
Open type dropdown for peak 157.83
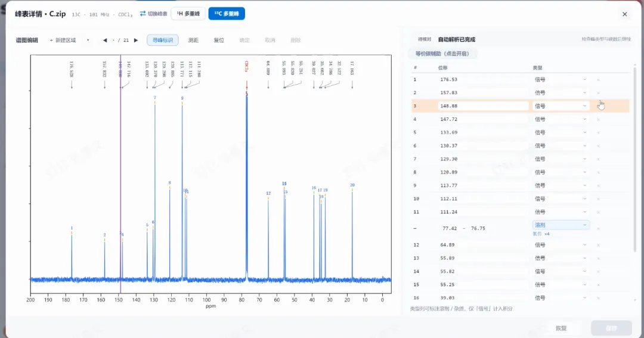(561, 93)
